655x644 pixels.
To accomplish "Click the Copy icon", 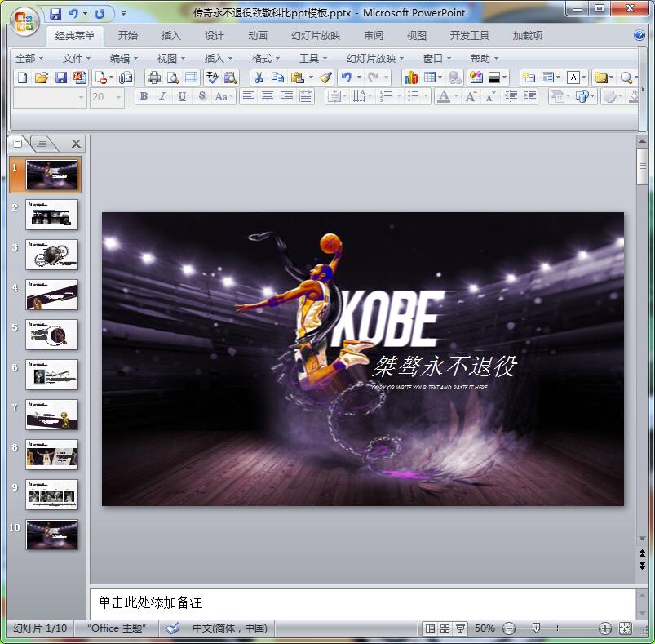I will (x=277, y=78).
